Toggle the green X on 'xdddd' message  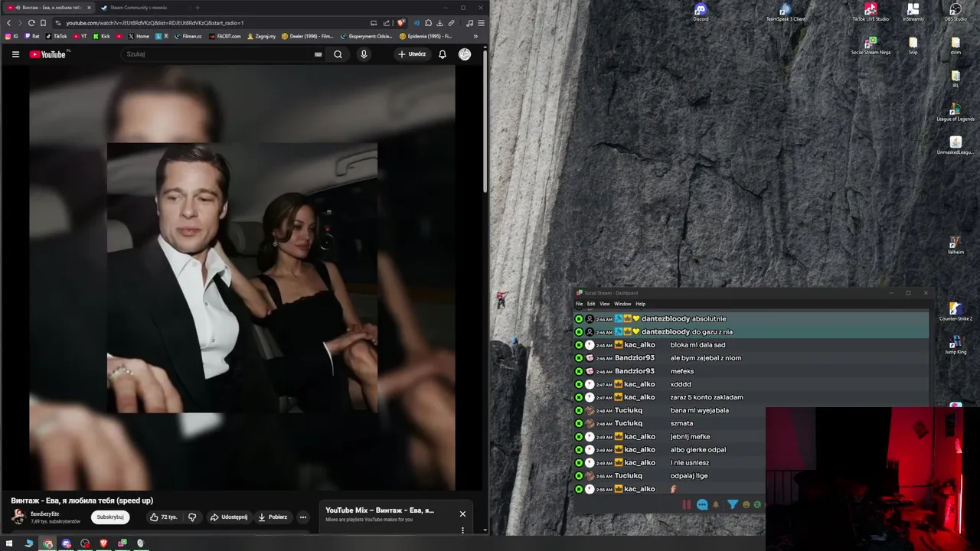[579, 384]
